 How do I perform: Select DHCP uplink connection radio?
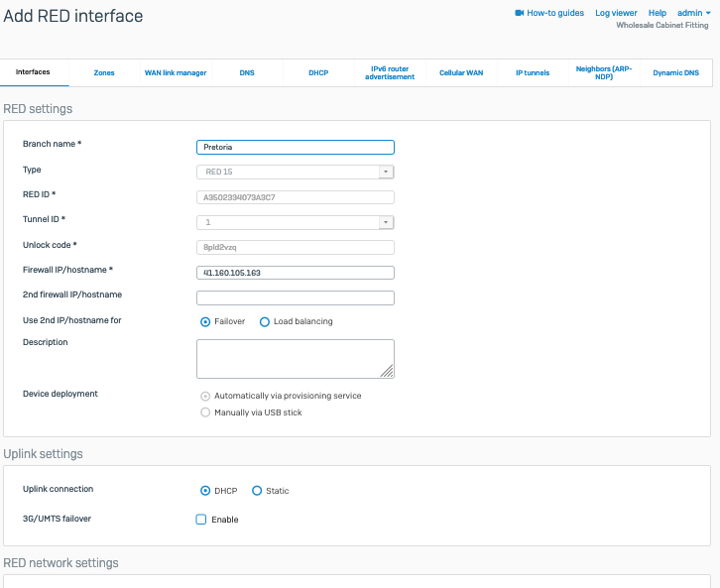(205, 491)
